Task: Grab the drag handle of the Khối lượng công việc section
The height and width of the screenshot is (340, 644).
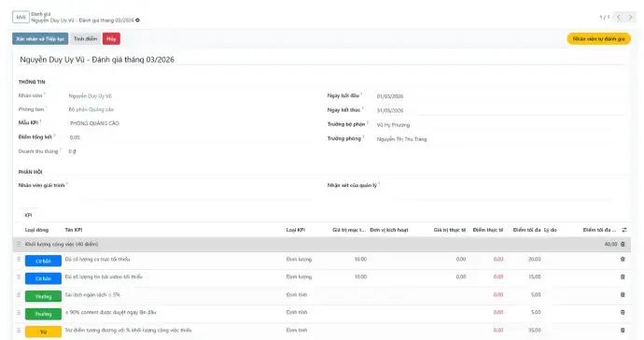Action: pyautogui.click(x=19, y=244)
